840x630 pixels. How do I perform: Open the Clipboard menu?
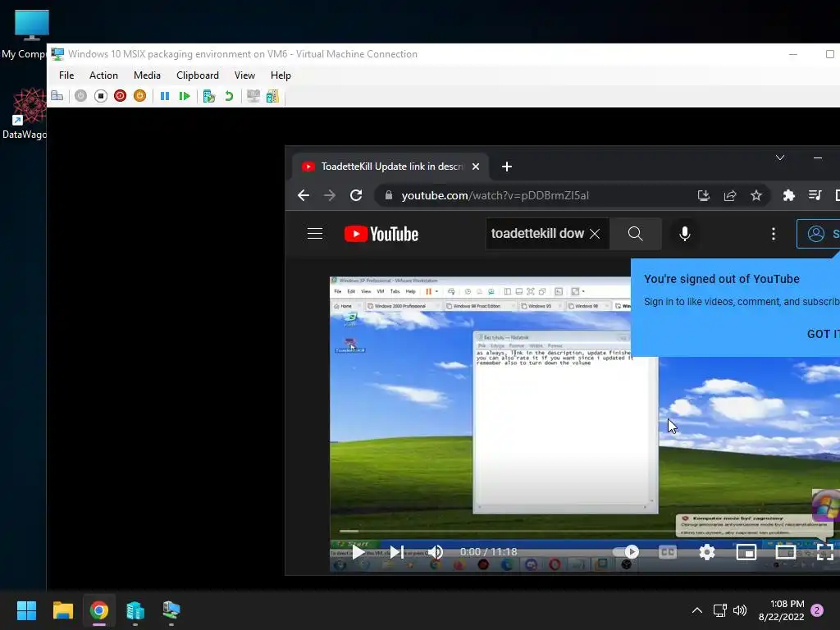(198, 75)
